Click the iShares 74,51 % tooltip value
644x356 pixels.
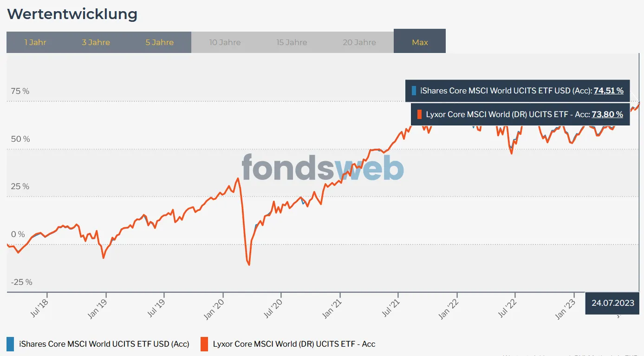pos(608,91)
